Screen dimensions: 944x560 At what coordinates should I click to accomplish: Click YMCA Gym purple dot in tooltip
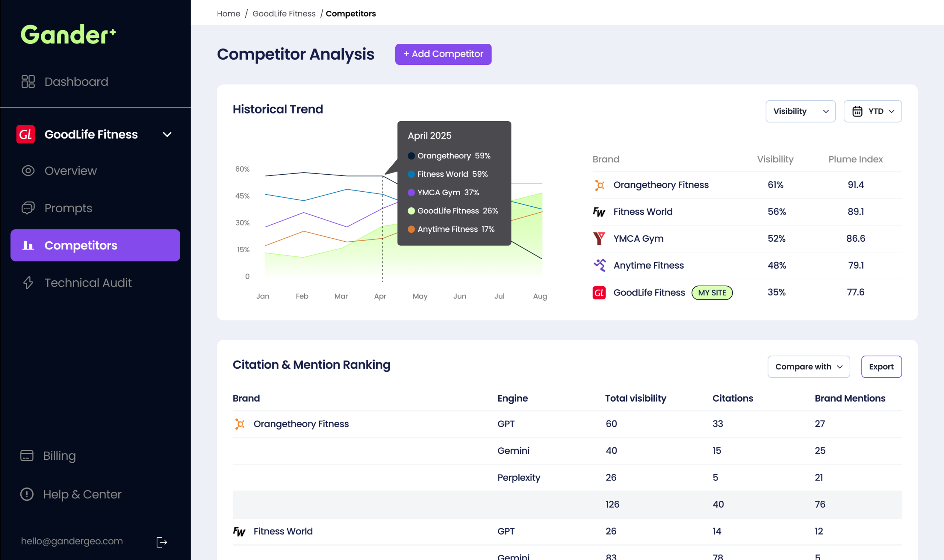[411, 192]
